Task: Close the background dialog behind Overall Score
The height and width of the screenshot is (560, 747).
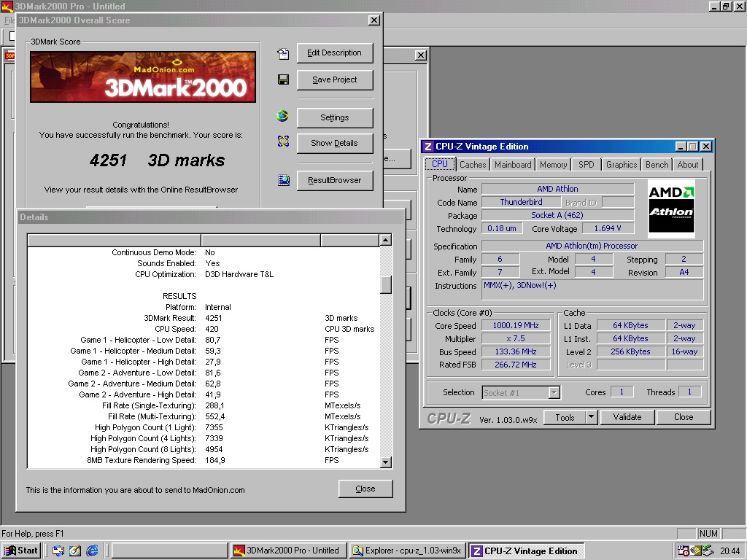Action: 420,55
